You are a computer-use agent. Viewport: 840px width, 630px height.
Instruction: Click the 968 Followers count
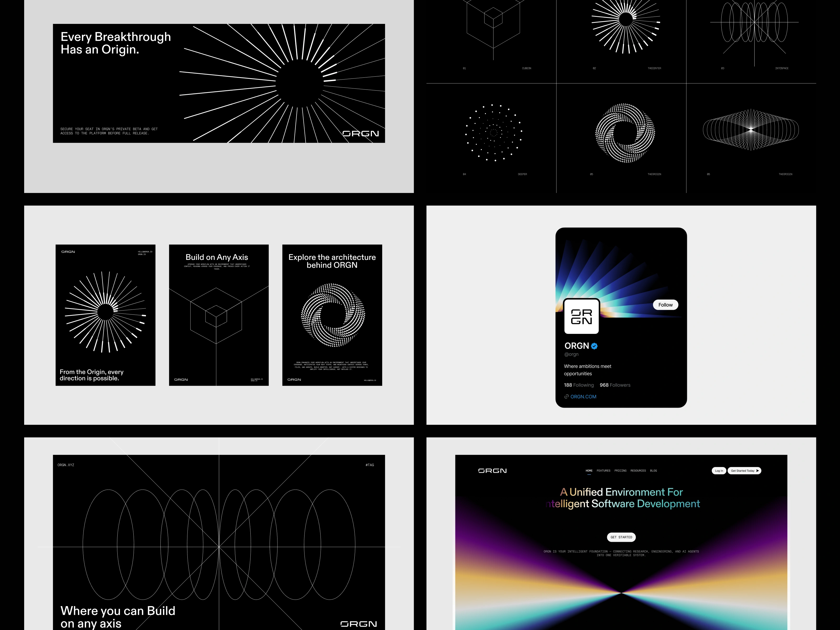tap(615, 385)
